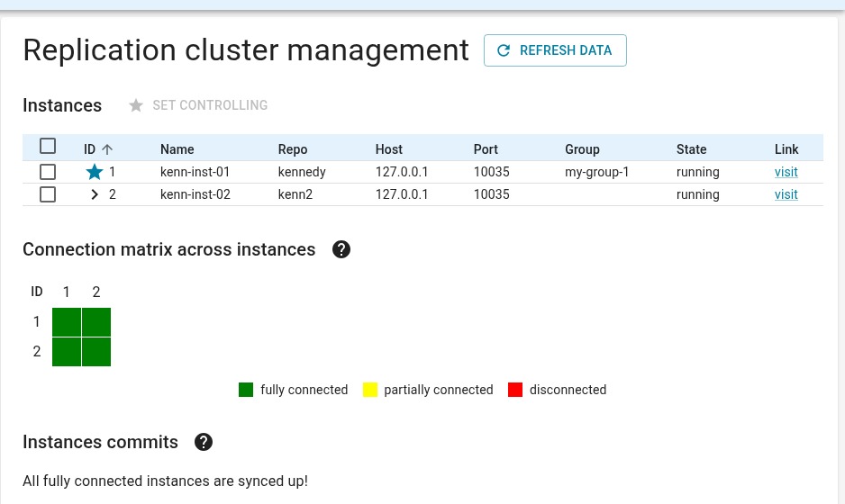Click the green fully connected legend swatch
Image resolution: width=845 pixels, height=504 pixels.
click(x=246, y=390)
